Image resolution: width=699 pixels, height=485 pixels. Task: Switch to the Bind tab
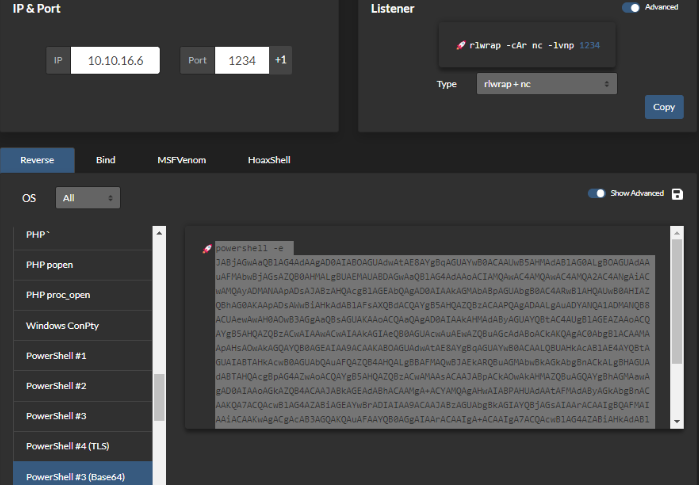pos(105,160)
